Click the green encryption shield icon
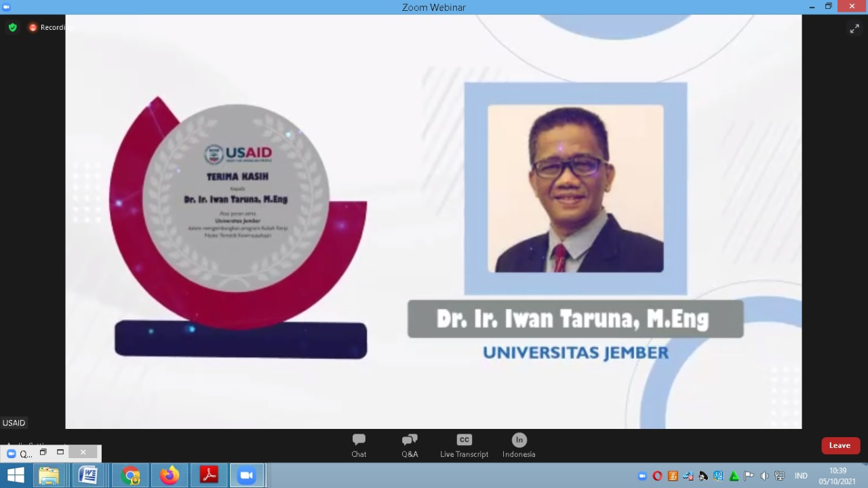The width and height of the screenshot is (868, 488). [x=12, y=27]
